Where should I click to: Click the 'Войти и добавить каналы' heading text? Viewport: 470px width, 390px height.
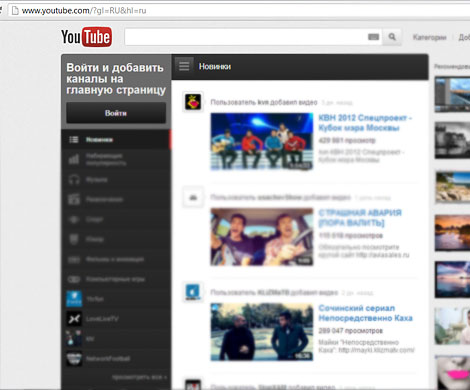coord(116,79)
